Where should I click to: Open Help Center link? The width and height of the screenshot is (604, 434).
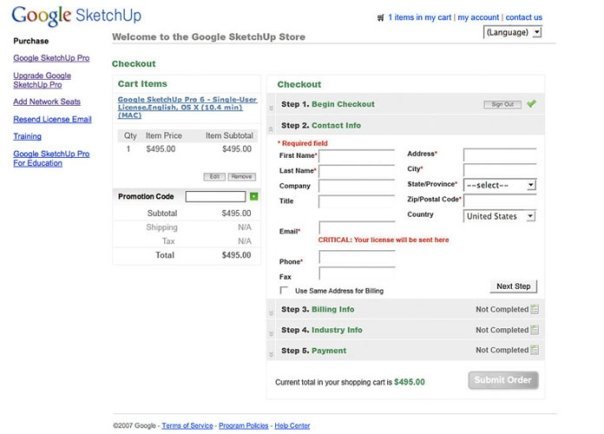[x=292, y=426]
